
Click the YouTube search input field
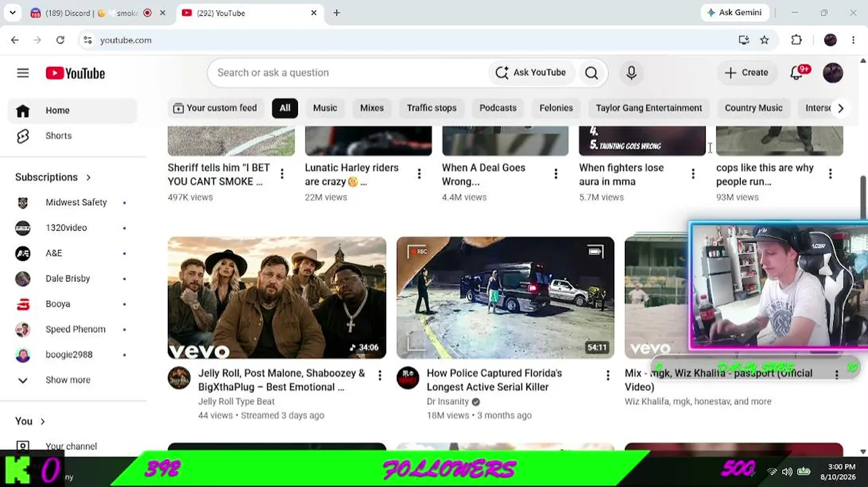click(x=348, y=73)
